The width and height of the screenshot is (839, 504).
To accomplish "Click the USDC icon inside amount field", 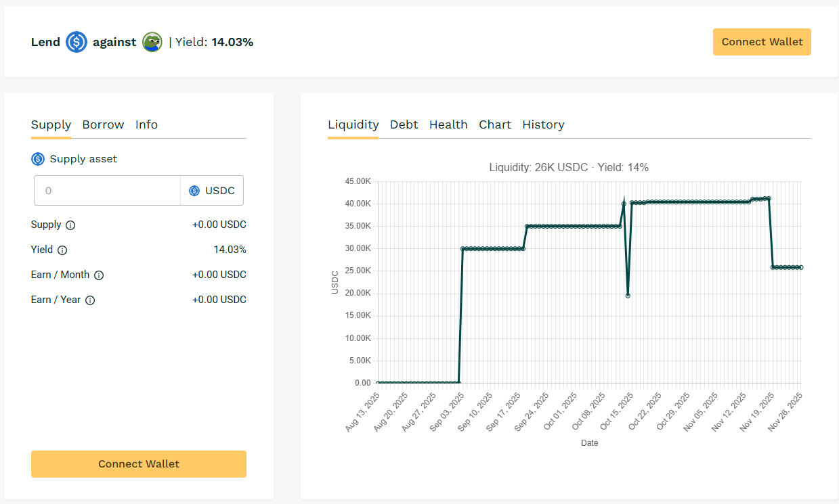I will pos(194,191).
